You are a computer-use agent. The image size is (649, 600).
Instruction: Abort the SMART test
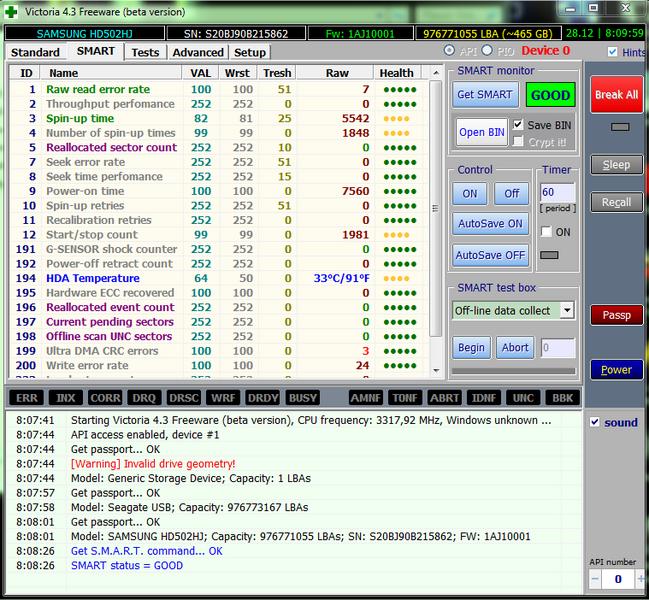click(515, 347)
